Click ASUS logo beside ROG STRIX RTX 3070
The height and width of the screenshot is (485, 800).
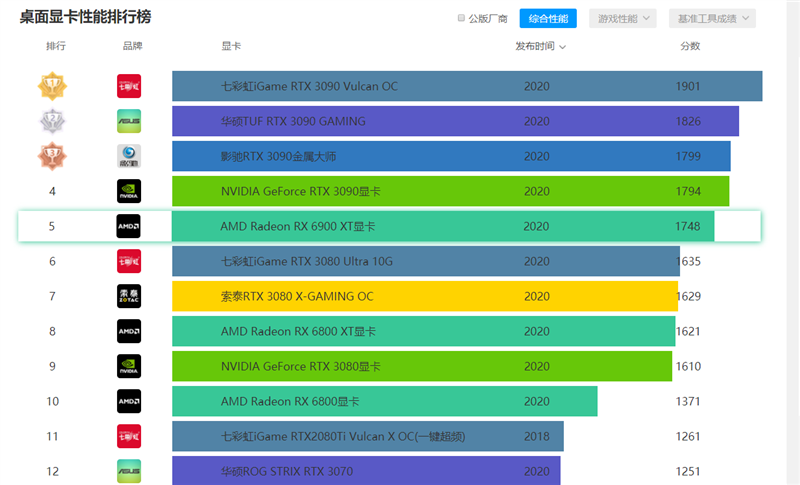click(129, 471)
